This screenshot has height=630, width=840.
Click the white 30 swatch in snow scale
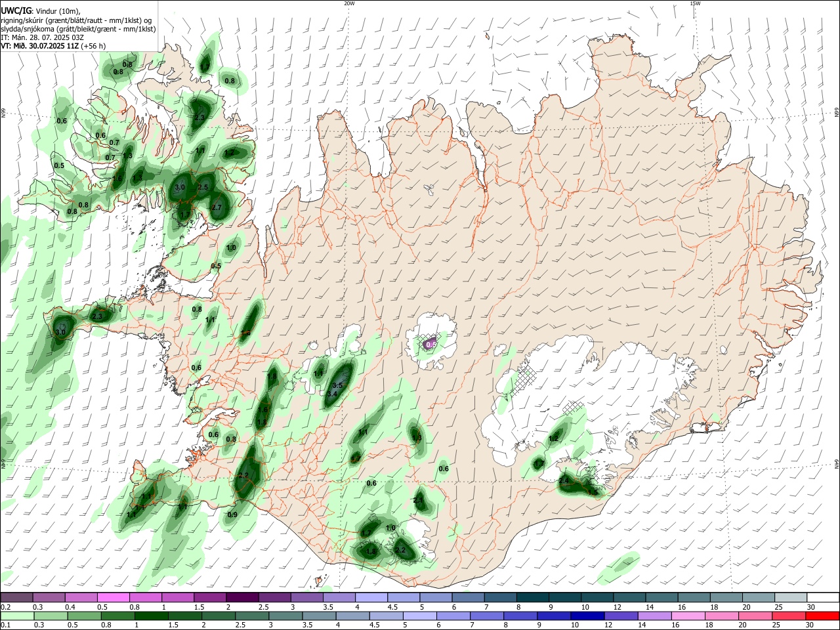(x=823, y=597)
